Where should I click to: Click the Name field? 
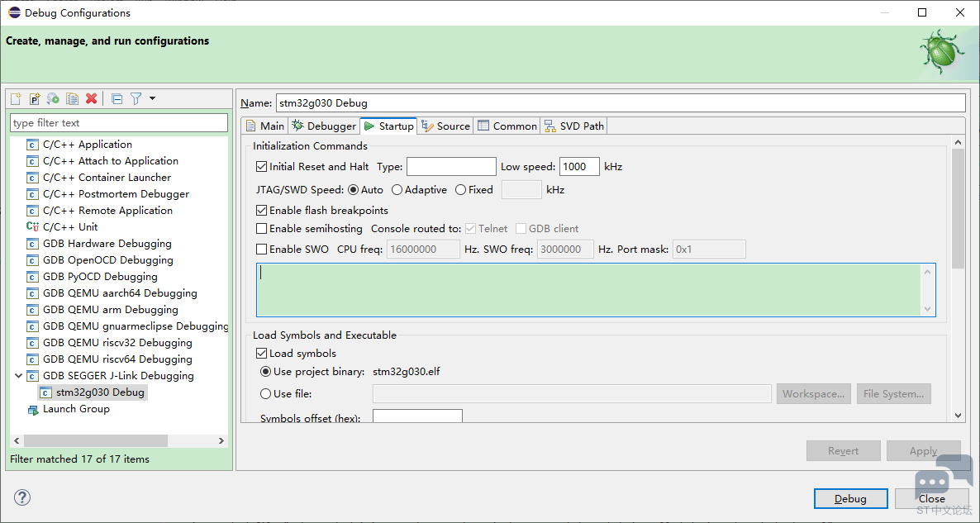621,103
